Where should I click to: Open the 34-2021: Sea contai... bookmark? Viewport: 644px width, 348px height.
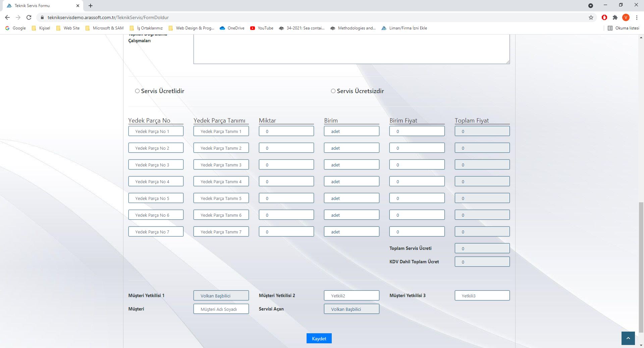point(302,28)
